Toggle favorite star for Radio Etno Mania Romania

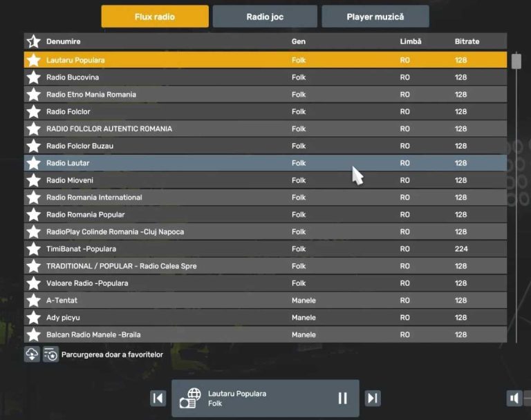[x=34, y=95]
